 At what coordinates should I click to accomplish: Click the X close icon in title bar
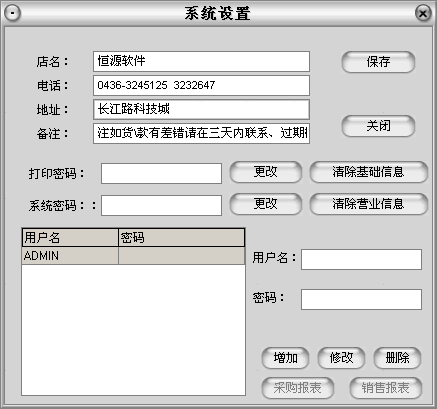point(423,13)
